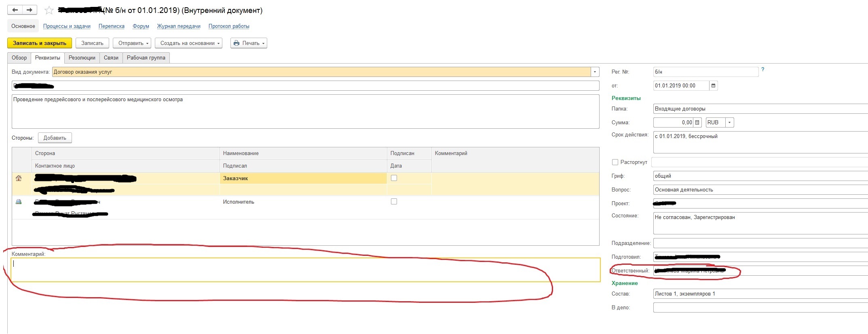Viewport: 868px width, 334px height.
Task: Toggle Подписан checkbox for Исполнитель
Action: pos(394,202)
